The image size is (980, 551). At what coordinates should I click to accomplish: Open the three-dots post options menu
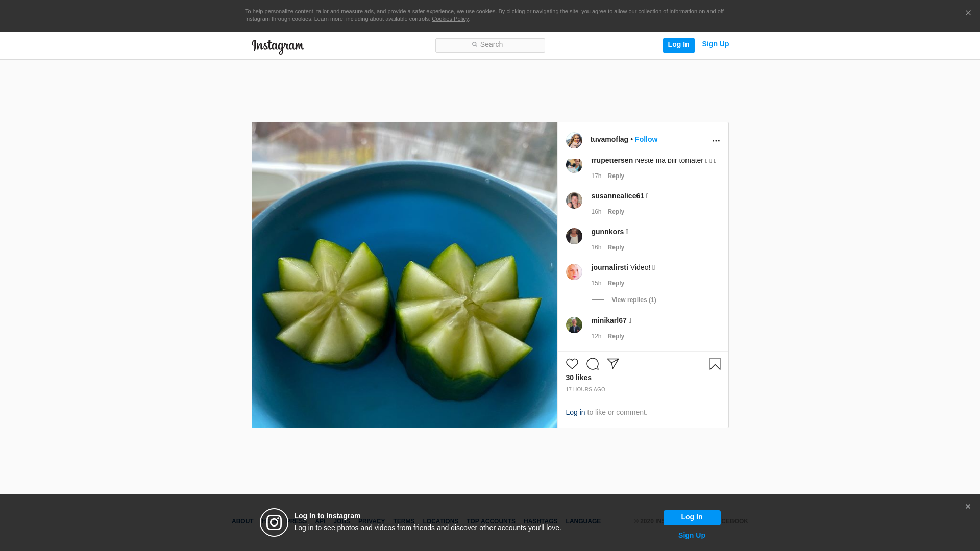[716, 141]
